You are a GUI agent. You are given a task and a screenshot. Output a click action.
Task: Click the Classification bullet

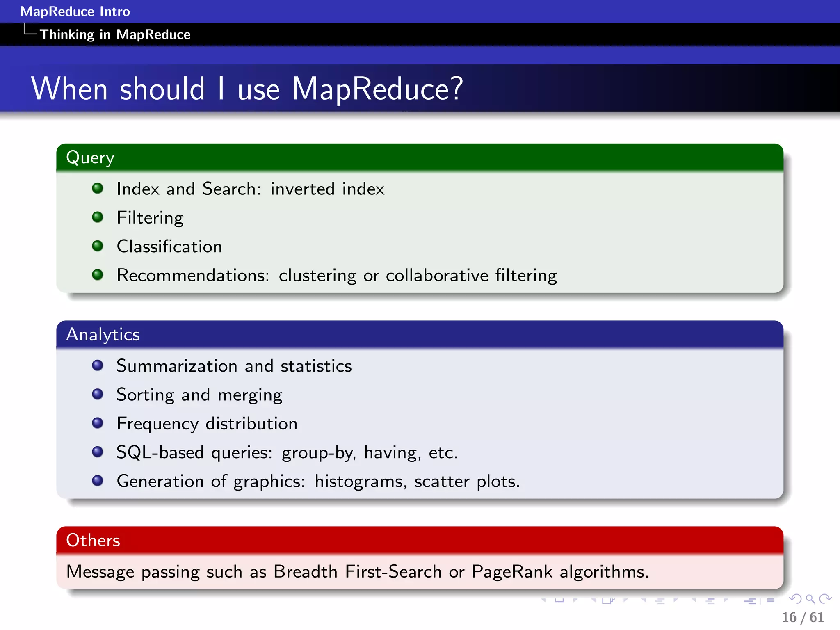tap(169, 247)
